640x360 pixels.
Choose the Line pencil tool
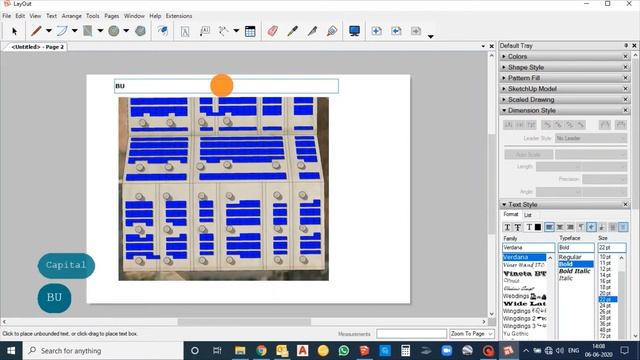(36, 31)
